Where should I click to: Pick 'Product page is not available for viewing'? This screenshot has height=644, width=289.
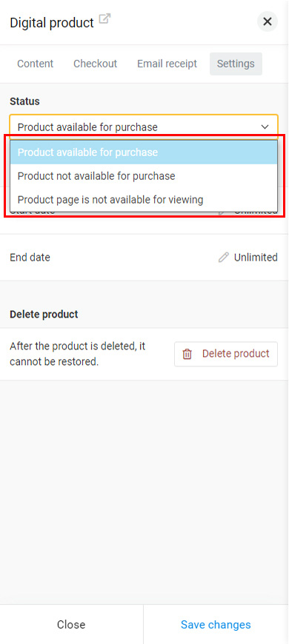coord(144,200)
